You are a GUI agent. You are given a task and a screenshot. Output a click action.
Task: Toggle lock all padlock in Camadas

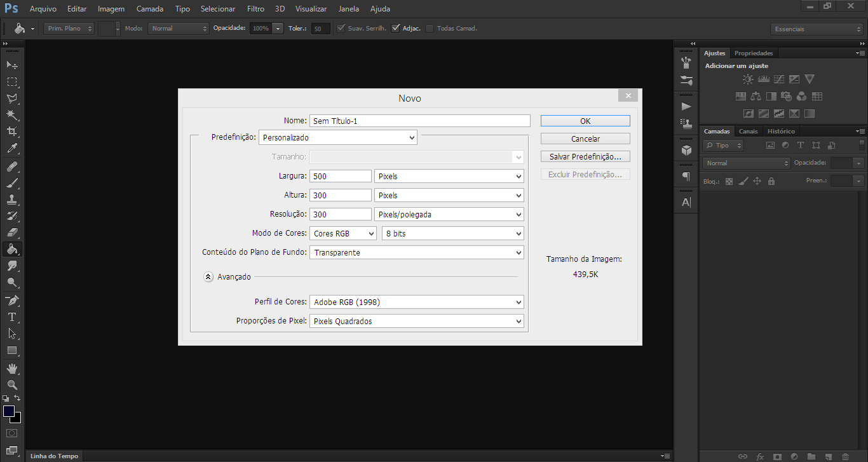pos(771,181)
